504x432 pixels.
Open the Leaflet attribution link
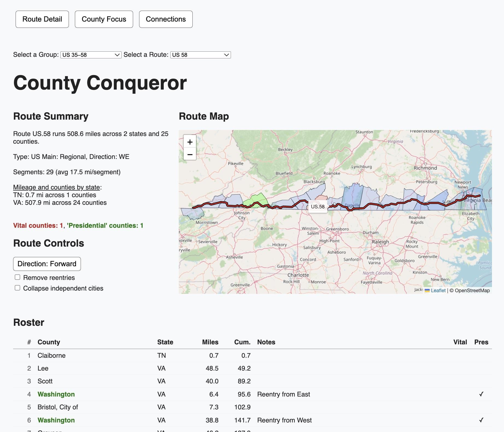coord(438,291)
